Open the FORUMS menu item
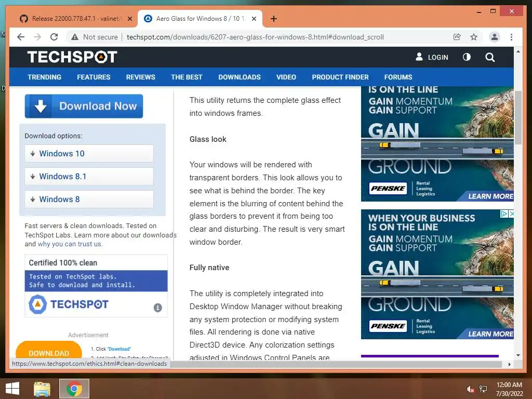The width and height of the screenshot is (532, 399). tap(398, 77)
